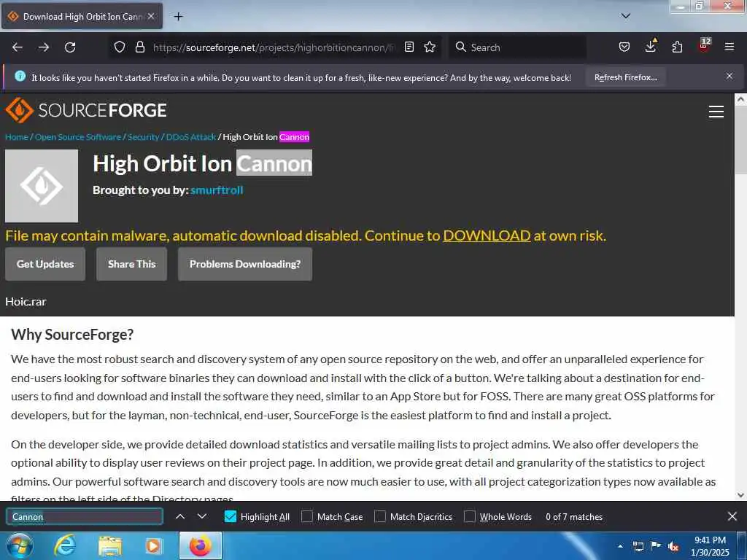This screenshot has width=747, height=560.
Task: Open media player icon on taskbar
Action: tap(153, 546)
